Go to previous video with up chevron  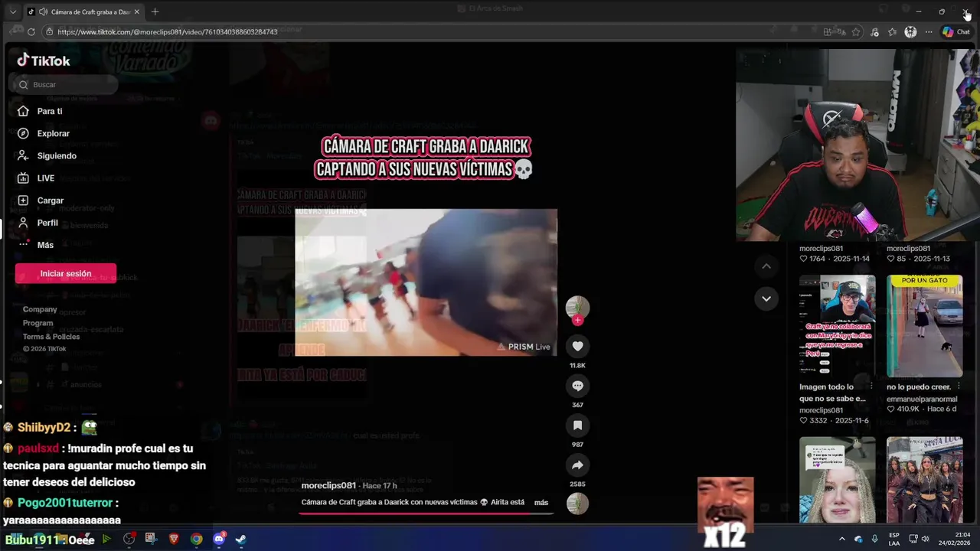(766, 266)
